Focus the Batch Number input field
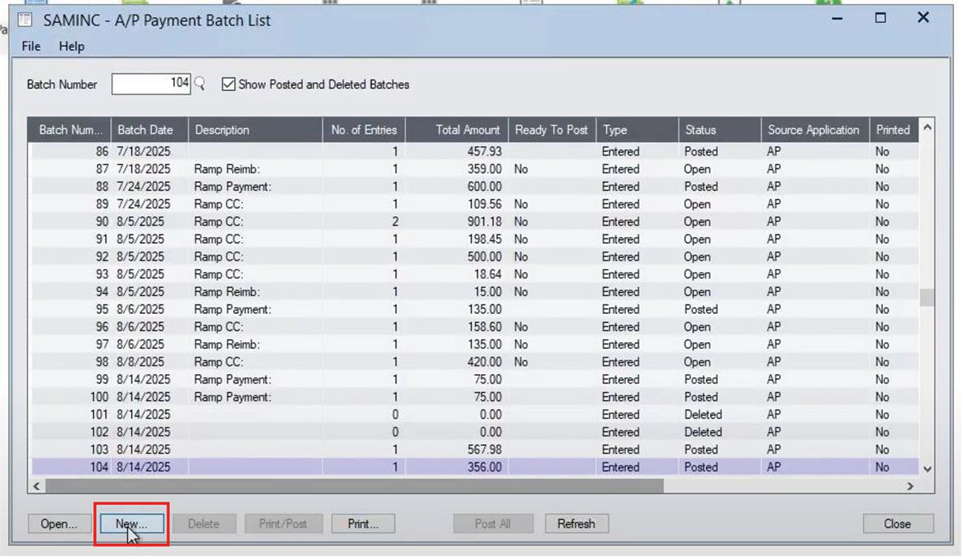Viewport: 963px width, 560px height. click(x=151, y=84)
